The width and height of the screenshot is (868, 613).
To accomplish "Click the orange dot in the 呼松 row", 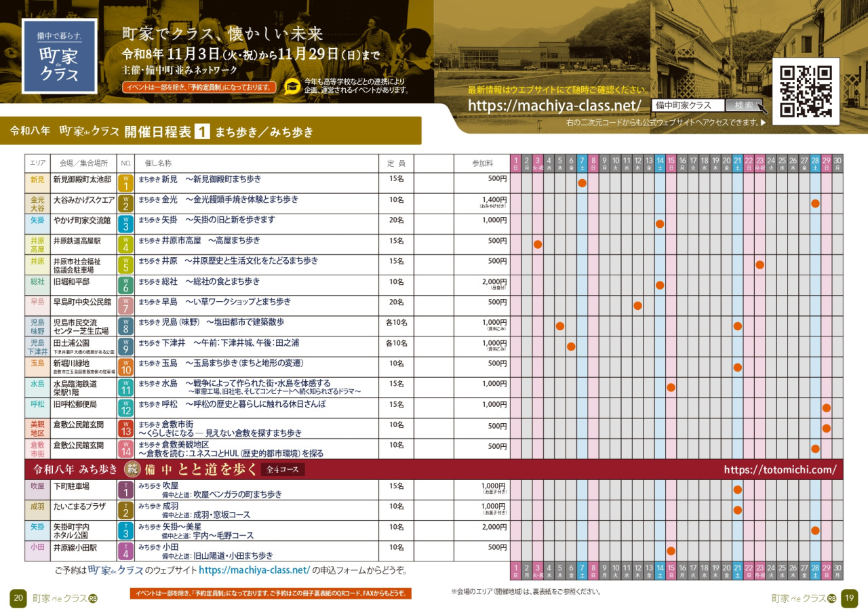I will pyautogui.click(x=827, y=408).
